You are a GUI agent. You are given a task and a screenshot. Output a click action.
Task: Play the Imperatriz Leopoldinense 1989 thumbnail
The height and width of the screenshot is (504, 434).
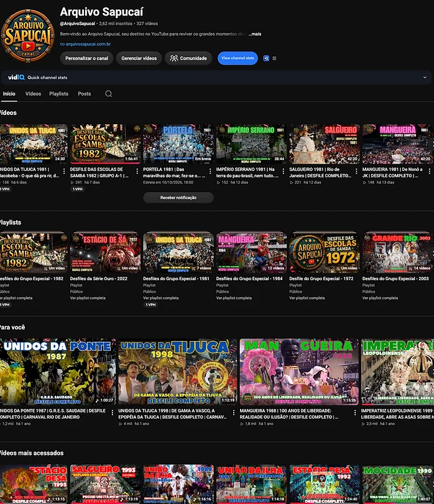[397, 372]
